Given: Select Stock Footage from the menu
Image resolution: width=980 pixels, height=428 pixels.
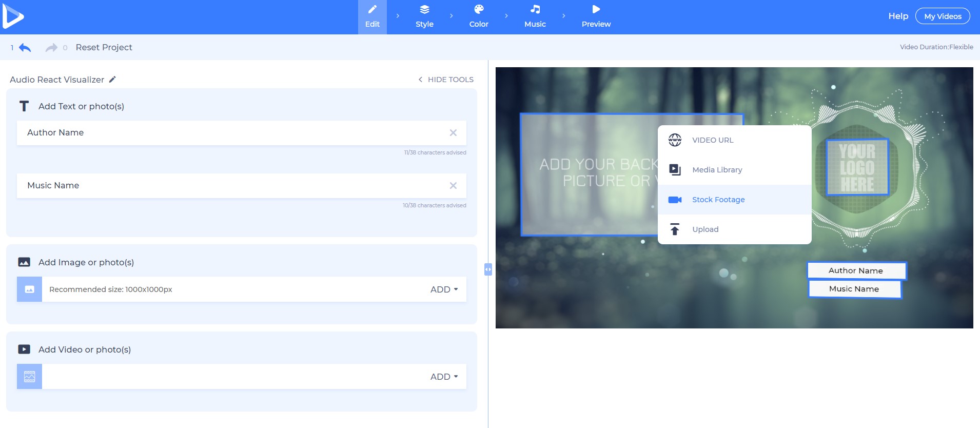Looking at the screenshot, I should point(718,200).
